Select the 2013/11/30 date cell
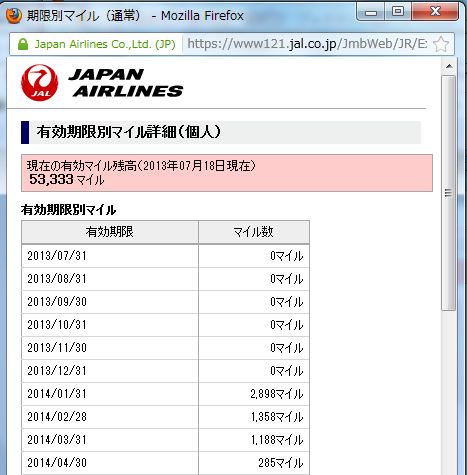This screenshot has height=475, width=467. (x=110, y=348)
